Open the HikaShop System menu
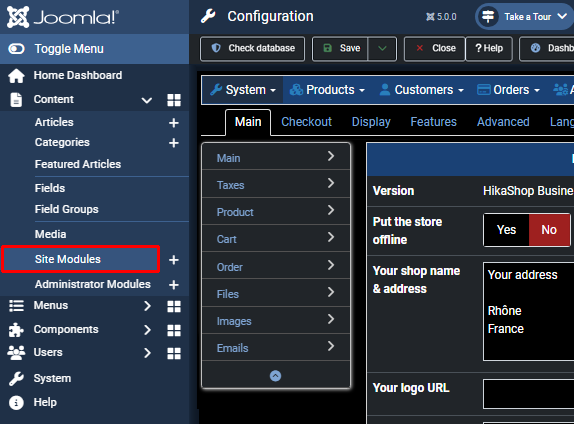This screenshot has width=574, height=424. coord(242,90)
